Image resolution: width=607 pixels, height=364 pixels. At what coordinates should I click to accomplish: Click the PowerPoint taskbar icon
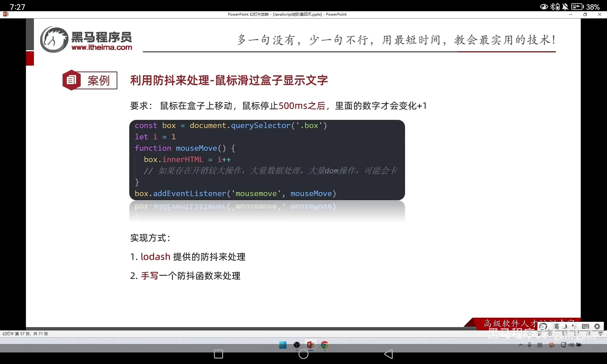pos(310,345)
